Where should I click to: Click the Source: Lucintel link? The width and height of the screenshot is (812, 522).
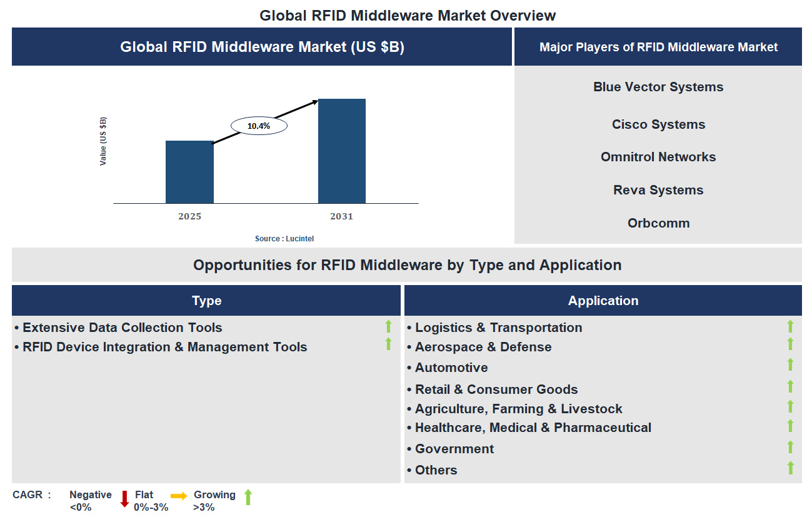click(284, 238)
